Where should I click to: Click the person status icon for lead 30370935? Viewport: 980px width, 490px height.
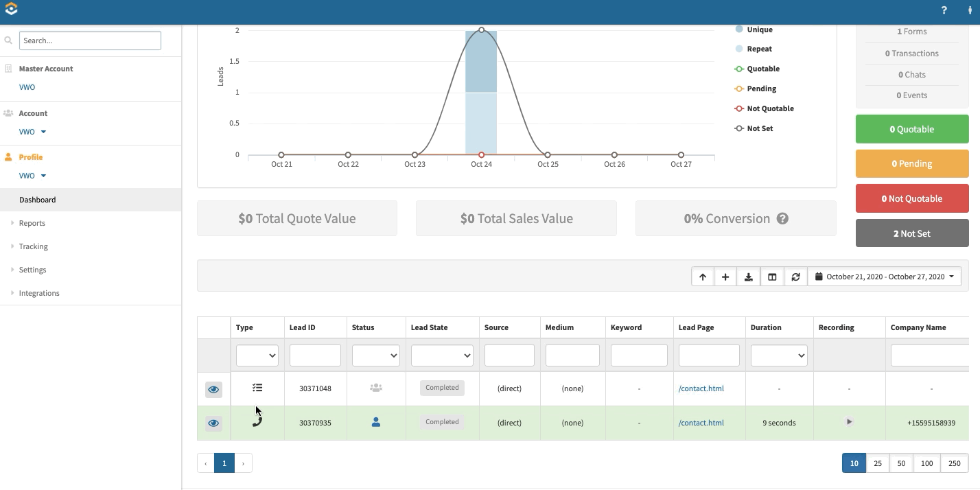376,423
